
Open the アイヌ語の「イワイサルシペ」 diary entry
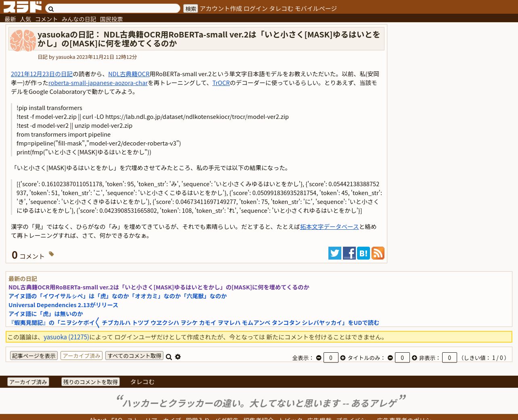coord(117,296)
